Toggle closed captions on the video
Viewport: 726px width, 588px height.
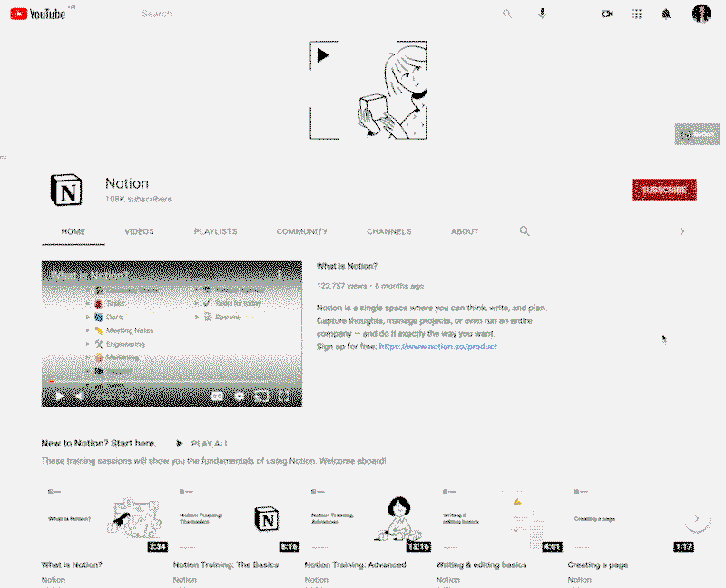coord(217,396)
